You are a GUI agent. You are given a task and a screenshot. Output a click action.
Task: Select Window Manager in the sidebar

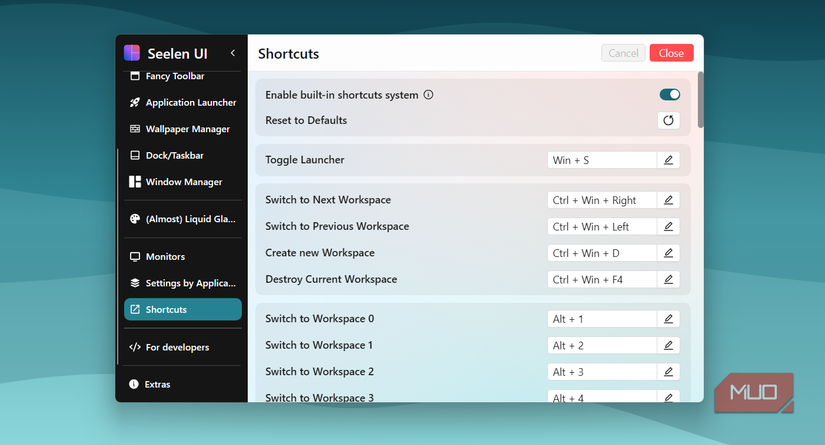[183, 182]
